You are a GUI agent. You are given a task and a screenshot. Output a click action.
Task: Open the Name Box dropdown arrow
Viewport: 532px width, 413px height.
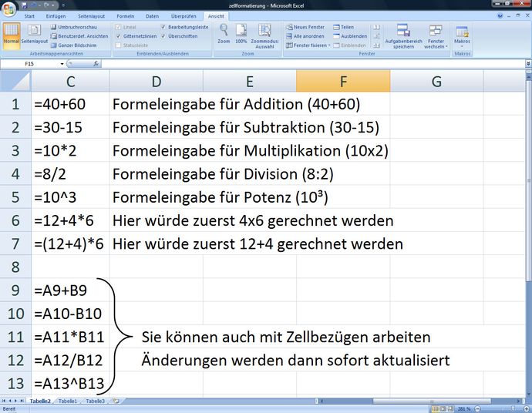click(x=62, y=64)
